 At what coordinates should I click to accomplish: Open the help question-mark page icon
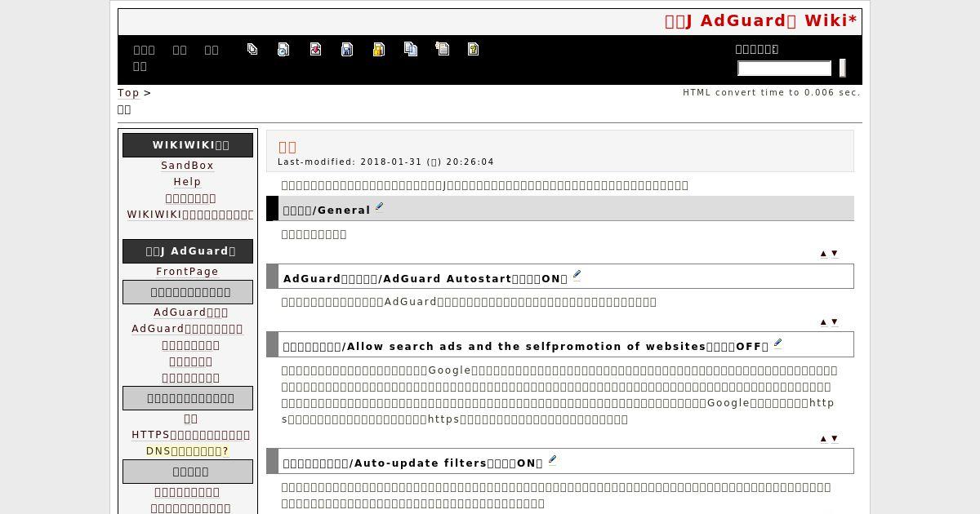[x=474, y=49]
